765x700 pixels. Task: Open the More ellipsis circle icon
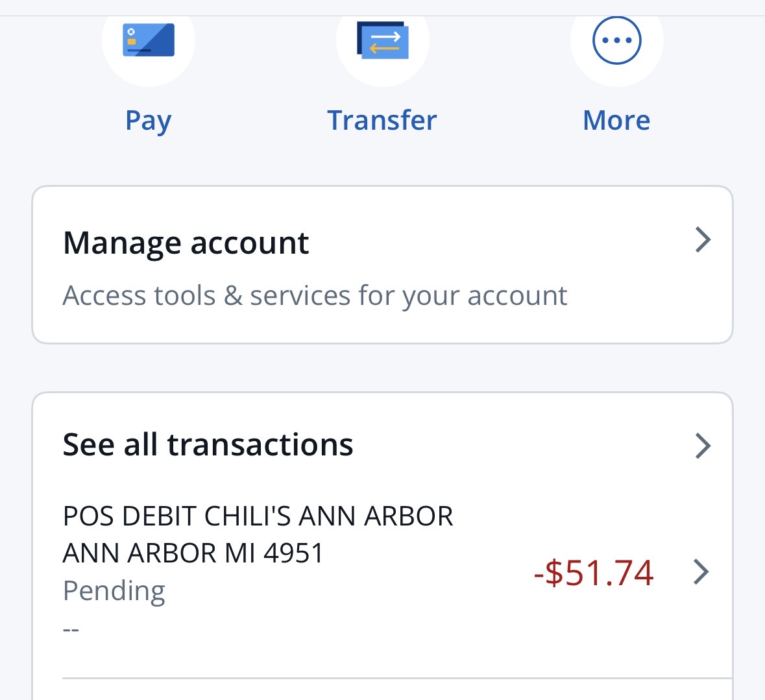click(x=616, y=40)
